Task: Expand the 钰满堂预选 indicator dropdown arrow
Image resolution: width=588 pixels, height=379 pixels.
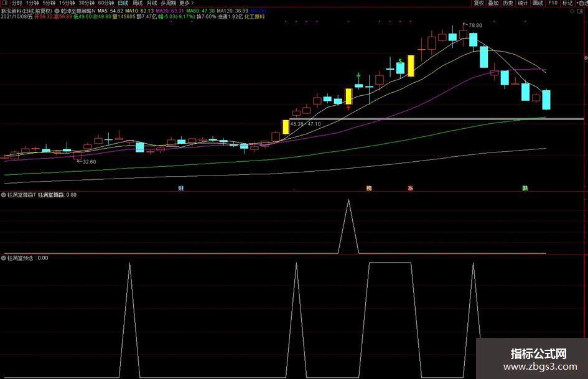Action: [3, 258]
